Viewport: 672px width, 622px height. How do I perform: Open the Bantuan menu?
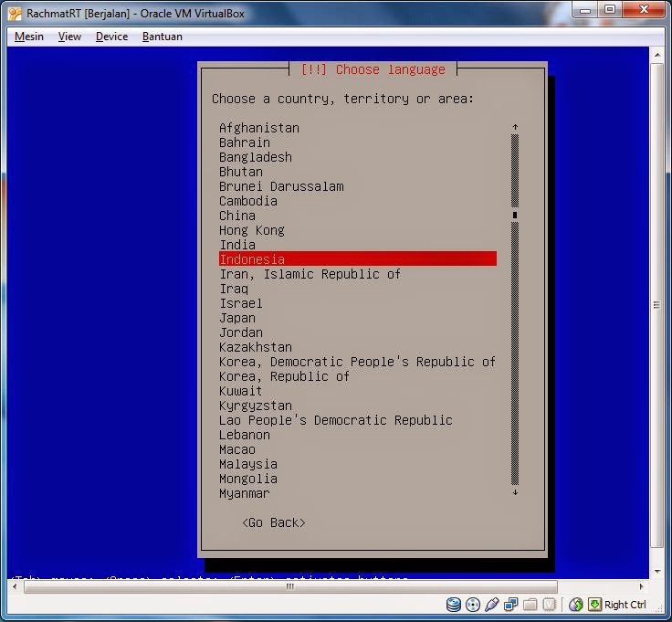162,37
